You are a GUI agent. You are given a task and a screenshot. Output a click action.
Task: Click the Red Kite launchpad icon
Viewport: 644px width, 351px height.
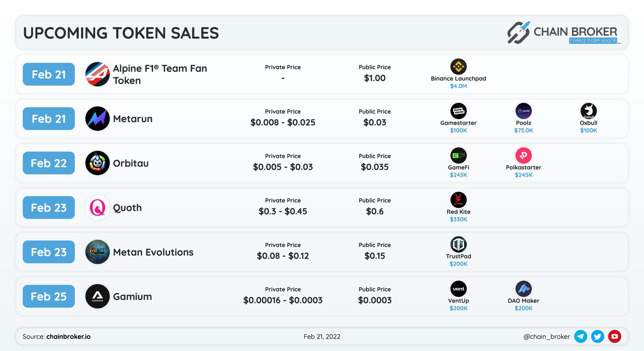[458, 200]
